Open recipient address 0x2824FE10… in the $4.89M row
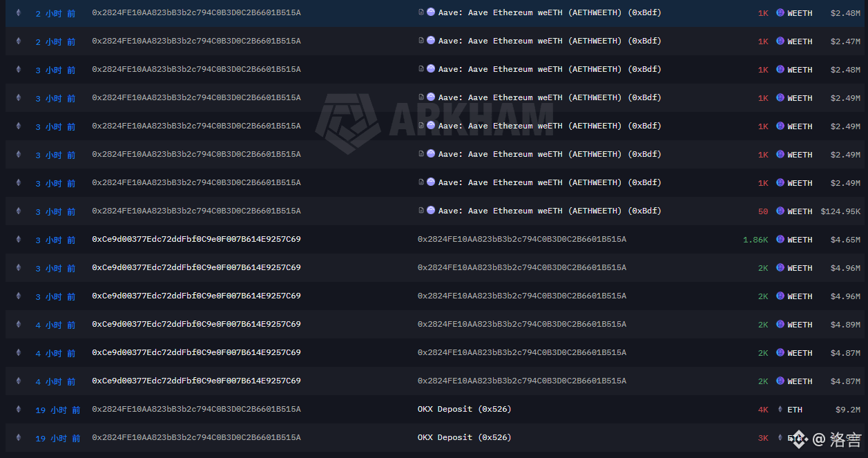 click(x=522, y=325)
